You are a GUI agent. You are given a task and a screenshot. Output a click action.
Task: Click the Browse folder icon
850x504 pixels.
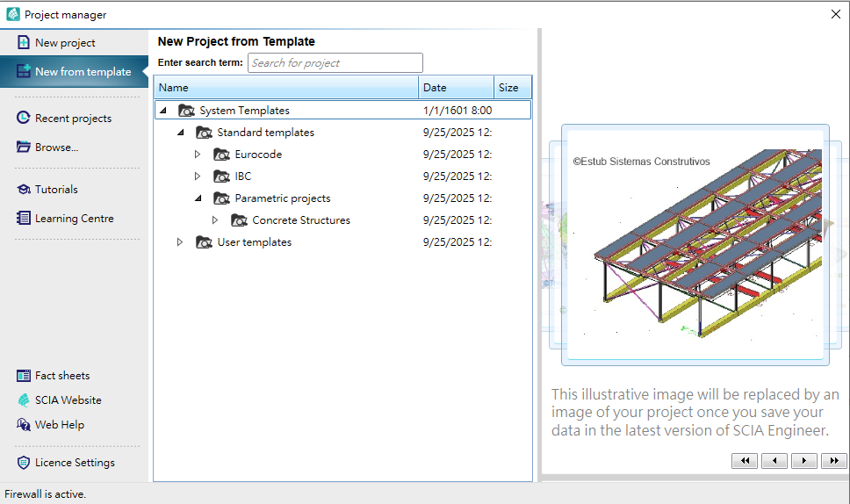pyautogui.click(x=24, y=147)
